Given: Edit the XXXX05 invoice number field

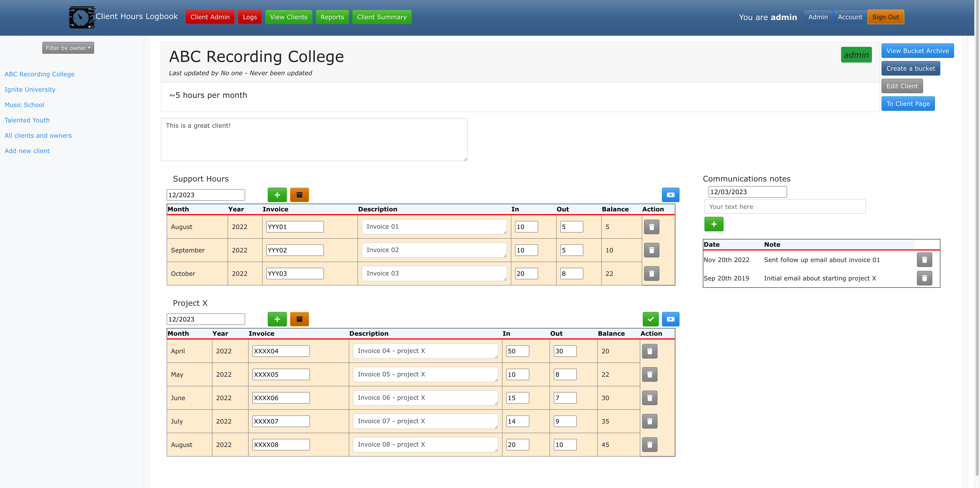Looking at the screenshot, I should tap(281, 374).
